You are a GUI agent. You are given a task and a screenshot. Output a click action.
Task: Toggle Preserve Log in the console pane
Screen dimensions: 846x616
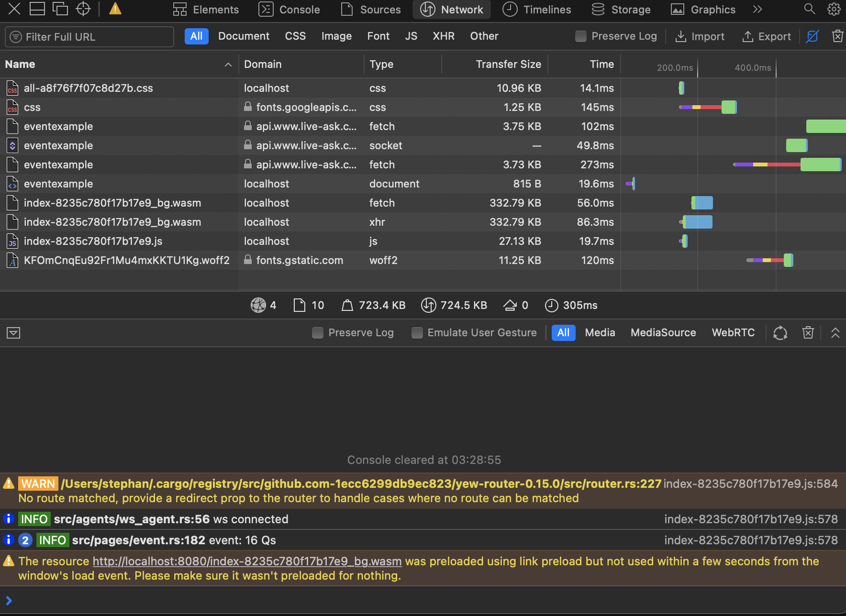318,332
